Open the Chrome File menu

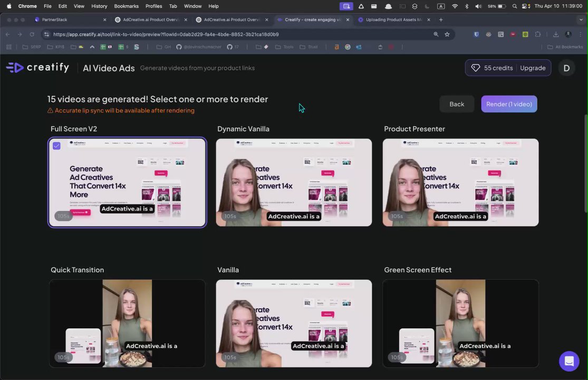(47, 6)
